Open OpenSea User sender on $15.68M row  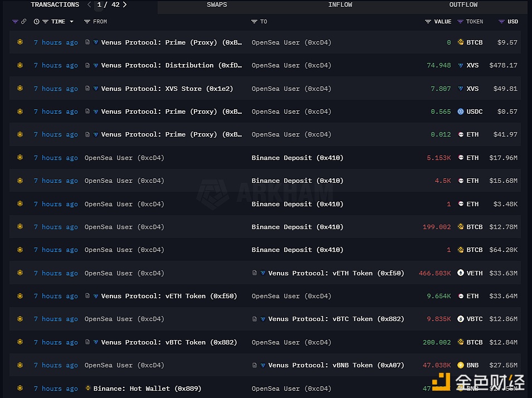point(124,181)
